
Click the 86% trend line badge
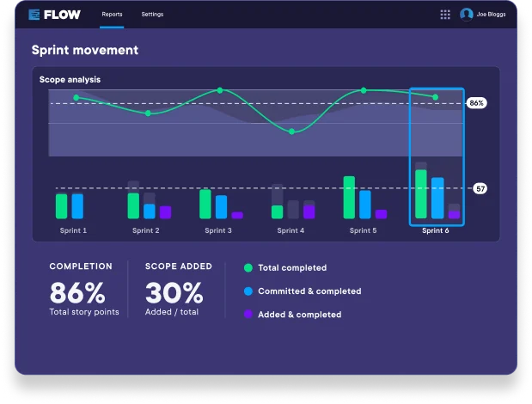476,103
